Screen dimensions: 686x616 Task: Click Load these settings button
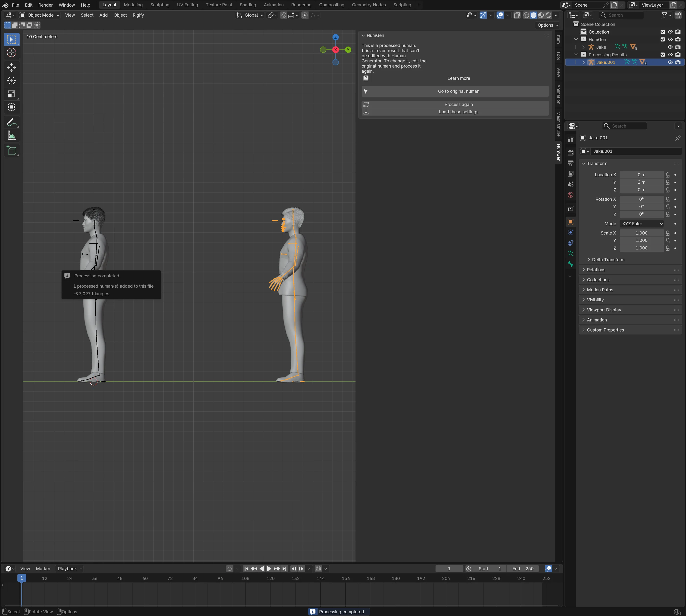(x=455, y=112)
